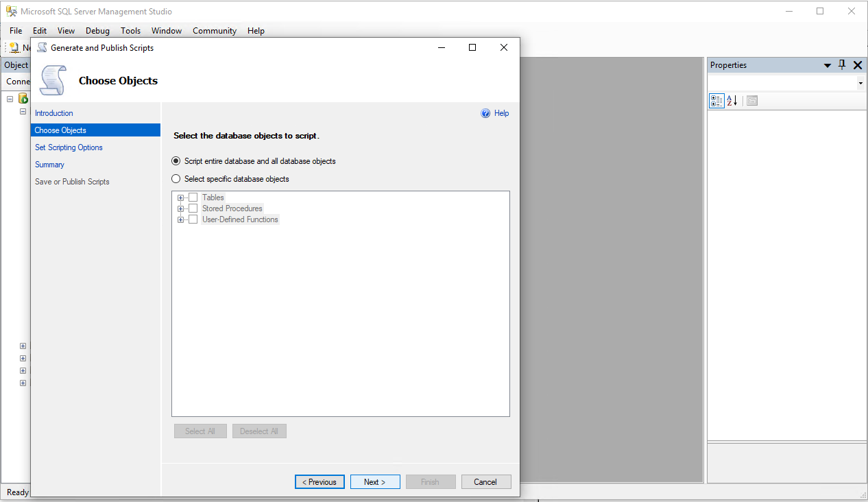Open the Properties window position dropdown arrow
Viewport: 868px width, 502px height.
point(828,66)
